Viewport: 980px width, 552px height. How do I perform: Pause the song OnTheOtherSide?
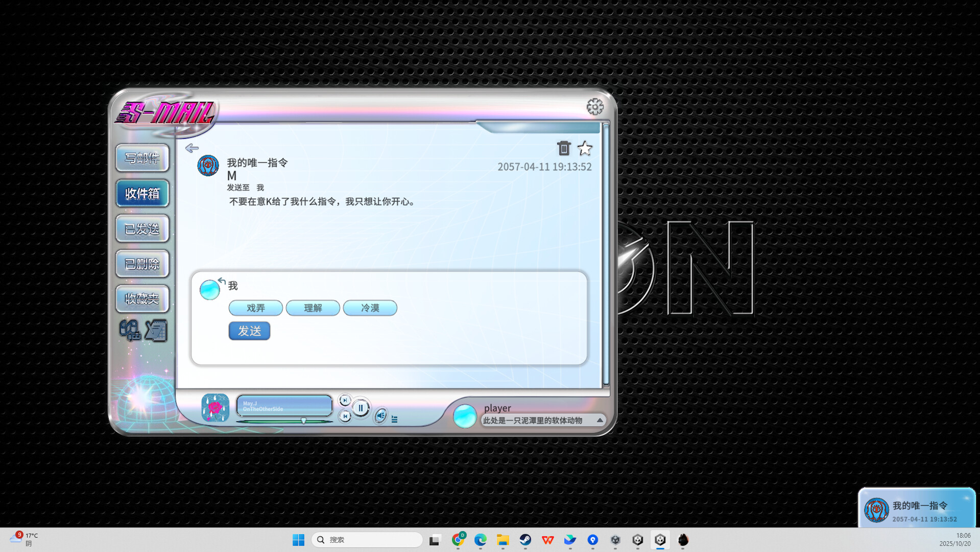(361, 407)
